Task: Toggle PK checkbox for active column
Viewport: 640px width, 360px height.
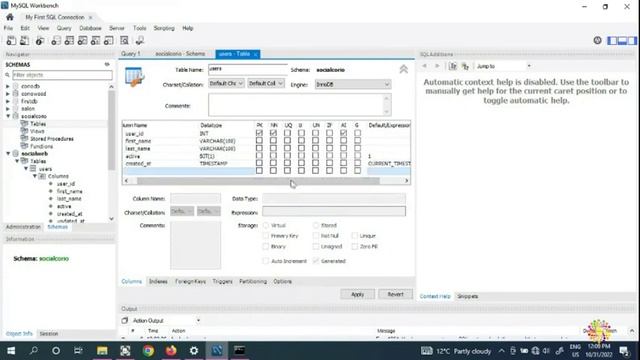Action: (x=259, y=156)
